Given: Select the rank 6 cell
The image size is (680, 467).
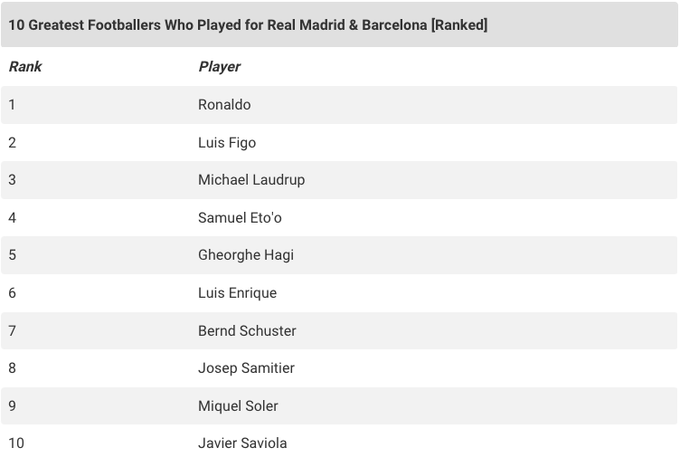Looking at the screenshot, I should tap(12, 293).
